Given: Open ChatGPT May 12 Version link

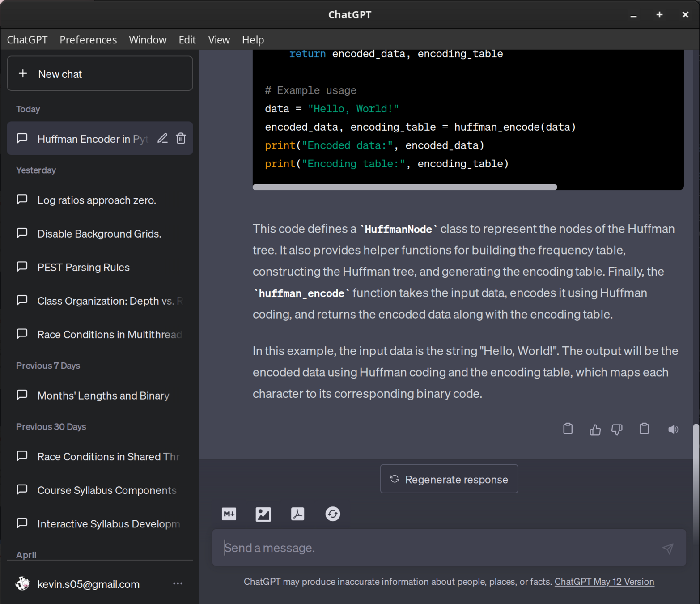Looking at the screenshot, I should click(604, 582).
